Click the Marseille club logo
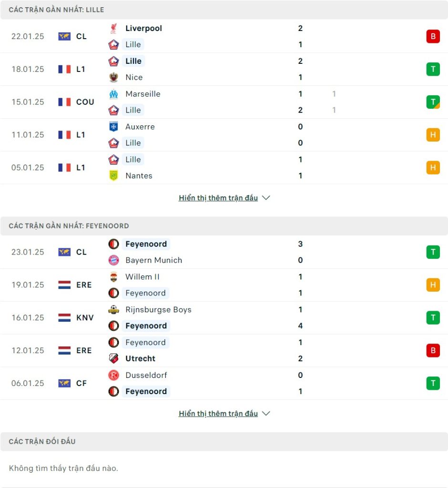This screenshot has height=488, width=448. click(113, 94)
